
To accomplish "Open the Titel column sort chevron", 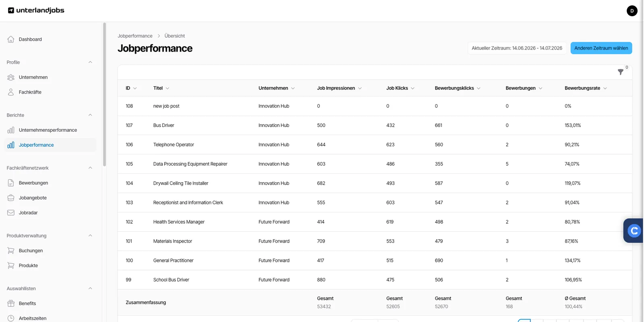I will pyautogui.click(x=167, y=88).
